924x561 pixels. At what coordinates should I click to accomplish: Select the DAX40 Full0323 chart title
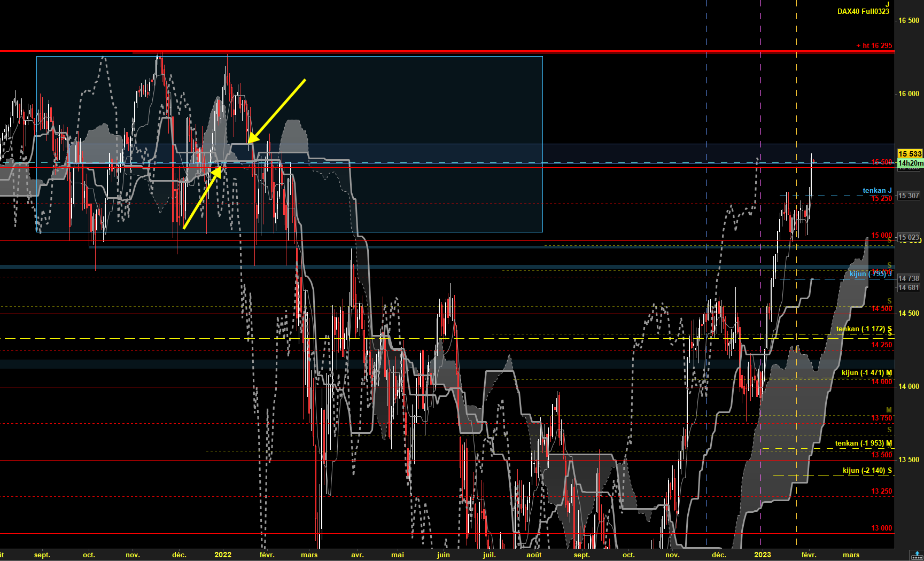pyautogui.click(x=863, y=11)
